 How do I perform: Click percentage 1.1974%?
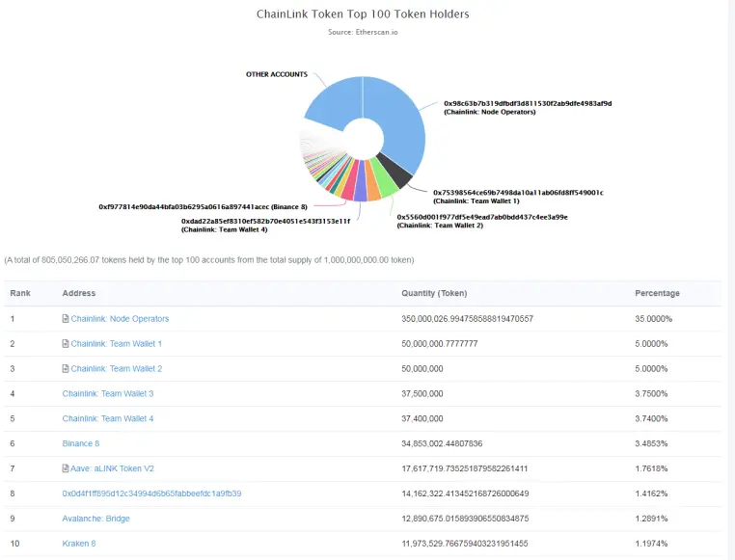651,544
